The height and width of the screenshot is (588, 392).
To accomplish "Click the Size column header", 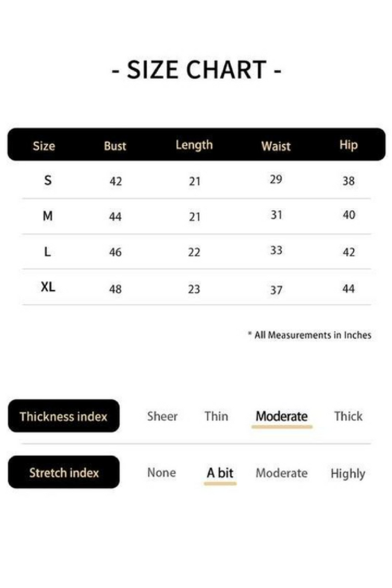I will (x=44, y=146).
